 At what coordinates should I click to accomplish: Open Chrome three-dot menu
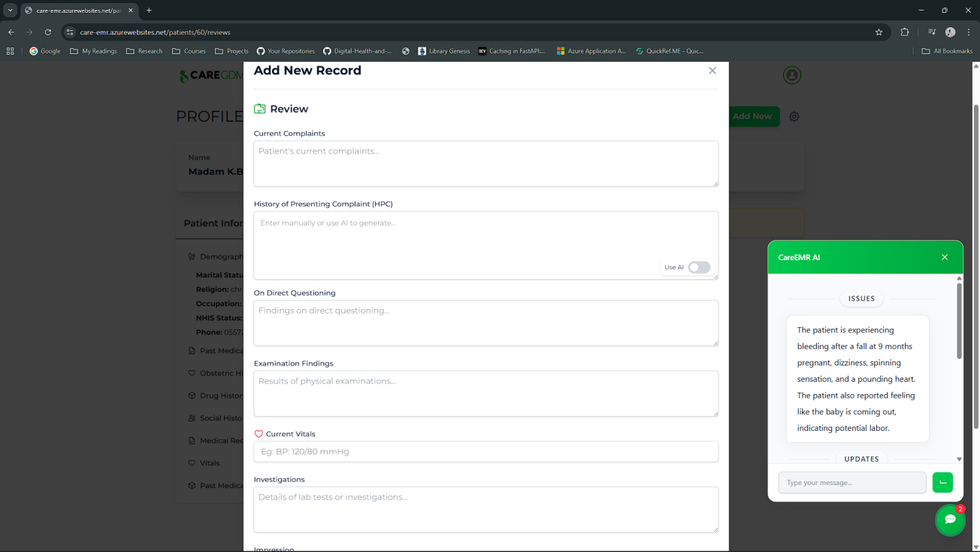pos(969,32)
